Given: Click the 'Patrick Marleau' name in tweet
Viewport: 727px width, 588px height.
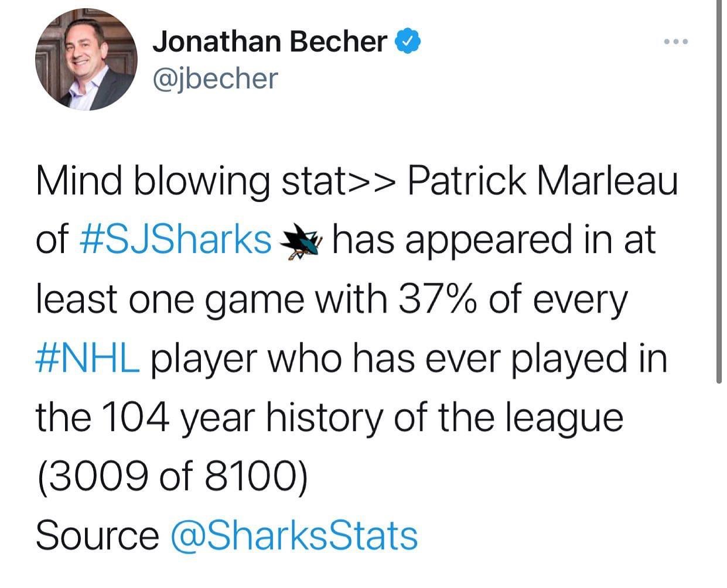Looking at the screenshot, I should [542, 181].
